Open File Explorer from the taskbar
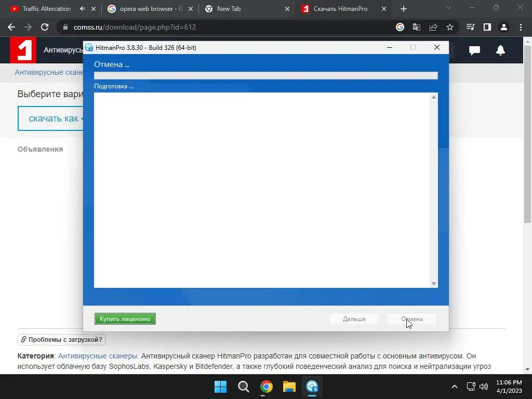The width and height of the screenshot is (532, 399). pos(289,387)
